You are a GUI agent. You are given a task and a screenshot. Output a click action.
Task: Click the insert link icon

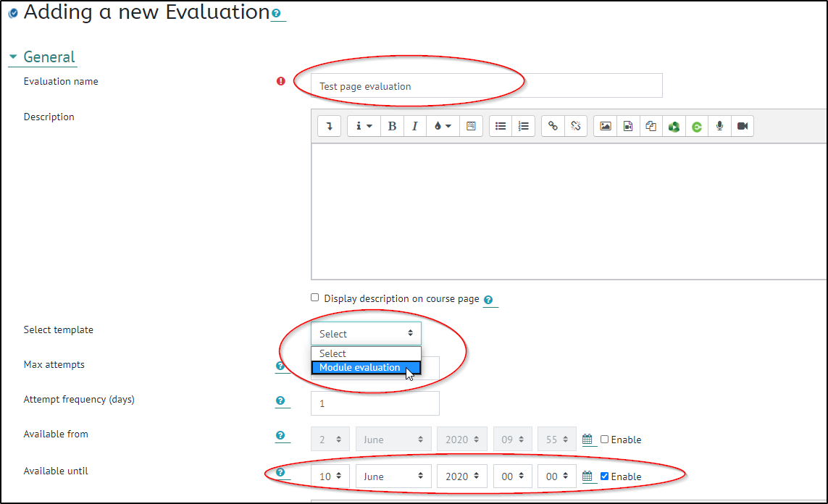coord(553,126)
